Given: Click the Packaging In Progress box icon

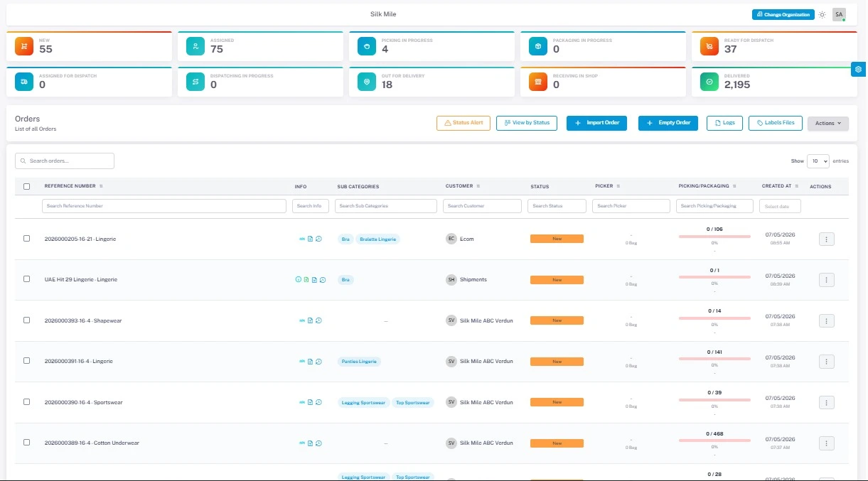Looking at the screenshot, I should [x=538, y=46].
